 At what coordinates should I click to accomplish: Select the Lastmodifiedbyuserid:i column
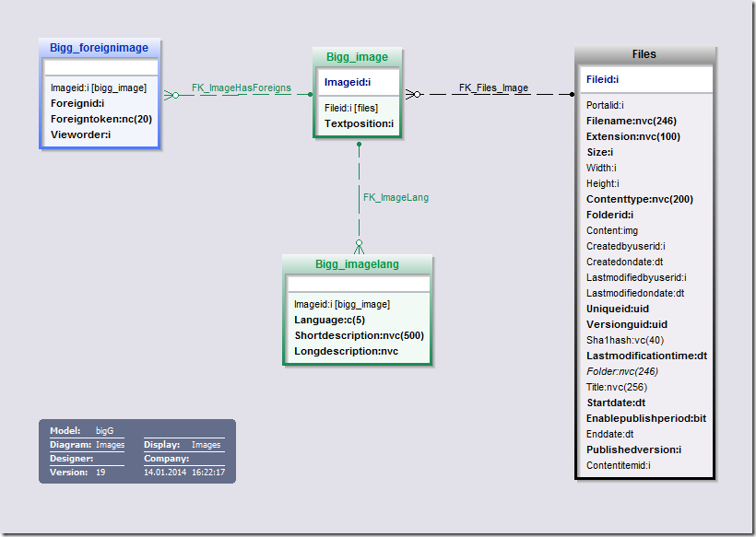click(x=636, y=277)
